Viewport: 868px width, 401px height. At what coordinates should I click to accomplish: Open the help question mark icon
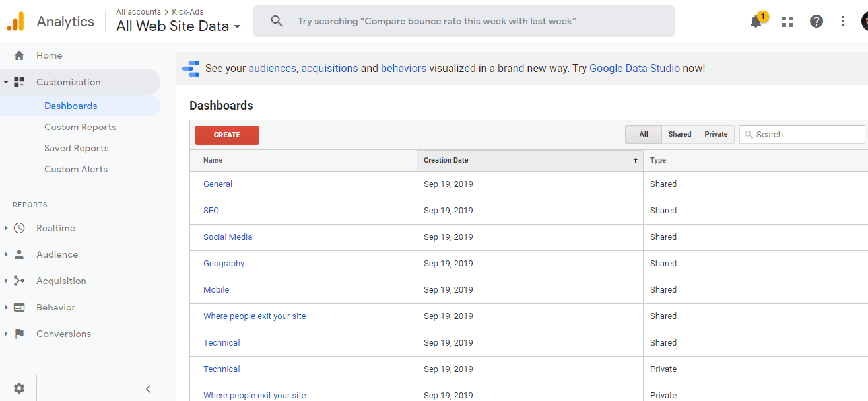(x=817, y=21)
